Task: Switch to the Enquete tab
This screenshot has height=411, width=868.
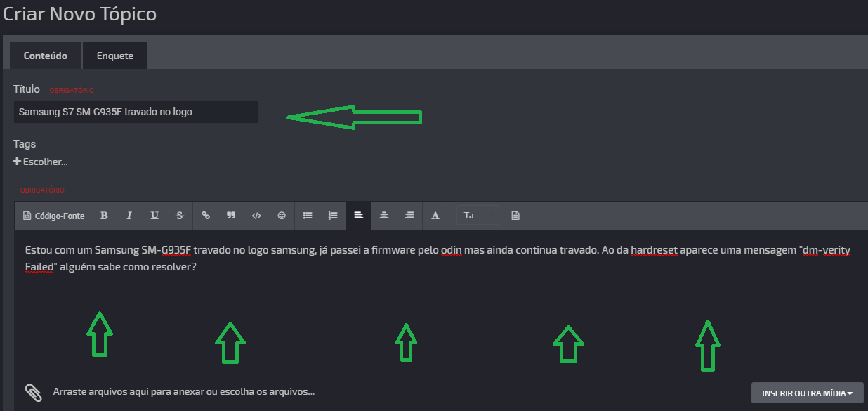Action: coord(115,56)
